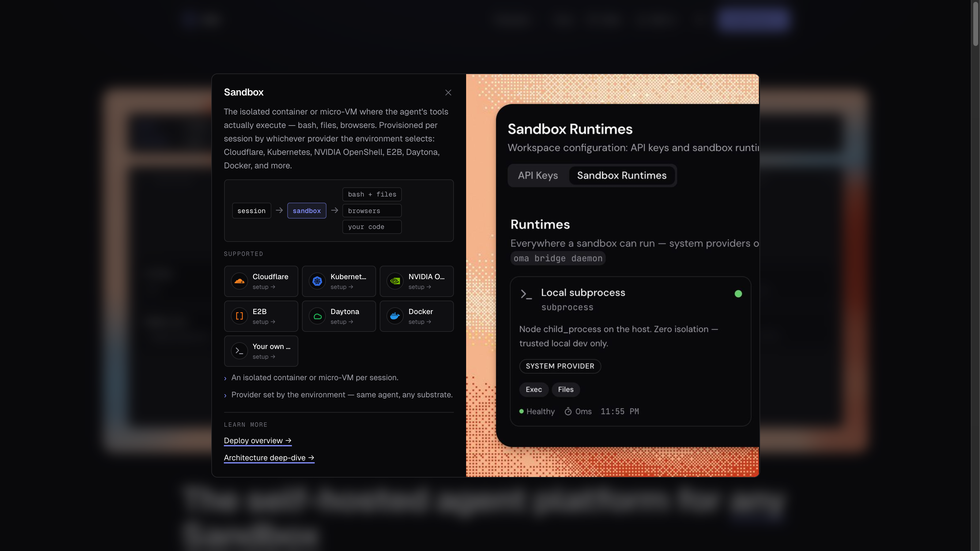Open Kubernetes setup link
This screenshot has width=980, height=551.
pos(342,287)
